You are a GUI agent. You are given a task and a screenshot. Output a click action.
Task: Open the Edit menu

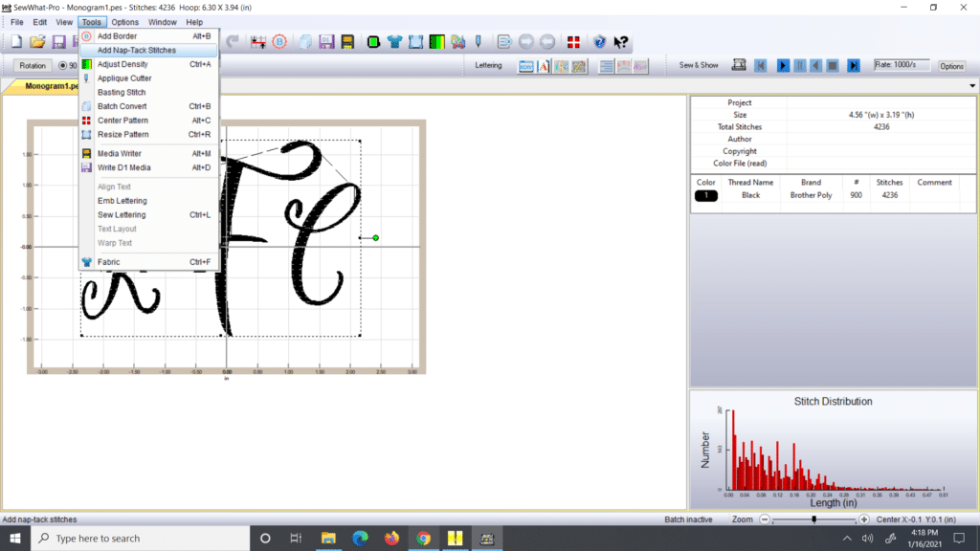40,22
